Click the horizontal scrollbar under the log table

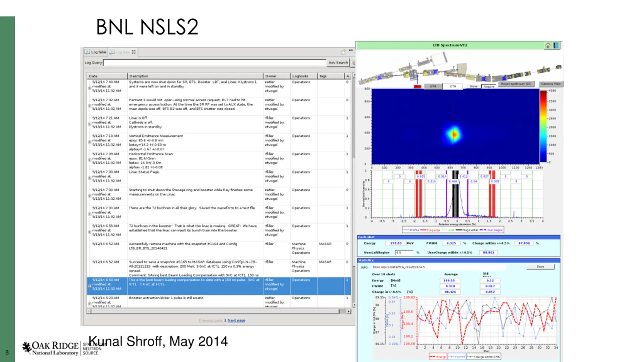pos(215,311)
